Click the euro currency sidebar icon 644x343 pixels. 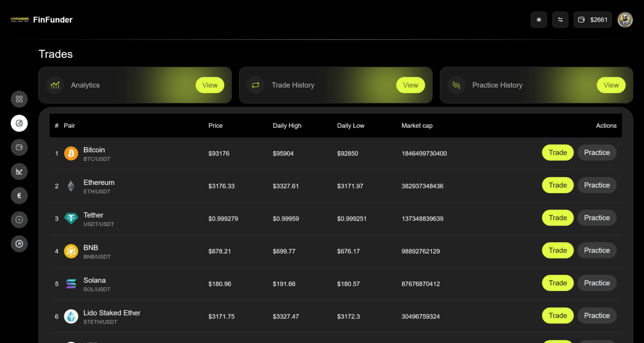tap(19, 196)
